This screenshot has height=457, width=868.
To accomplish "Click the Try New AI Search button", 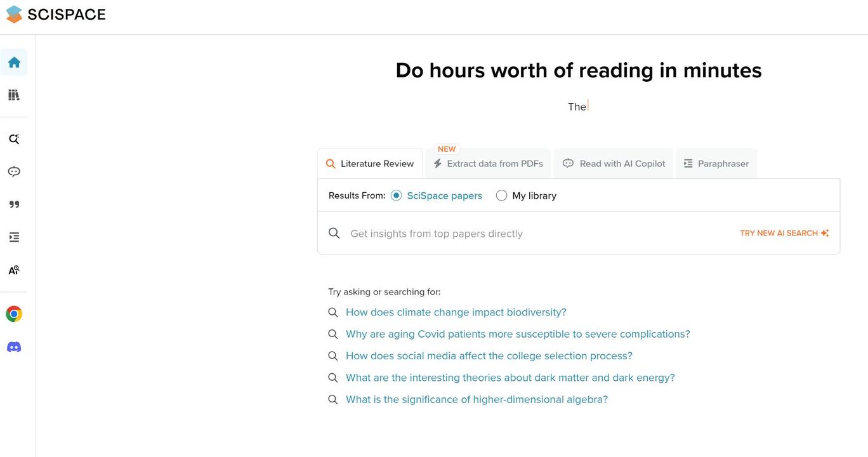I will coord(784,234).
